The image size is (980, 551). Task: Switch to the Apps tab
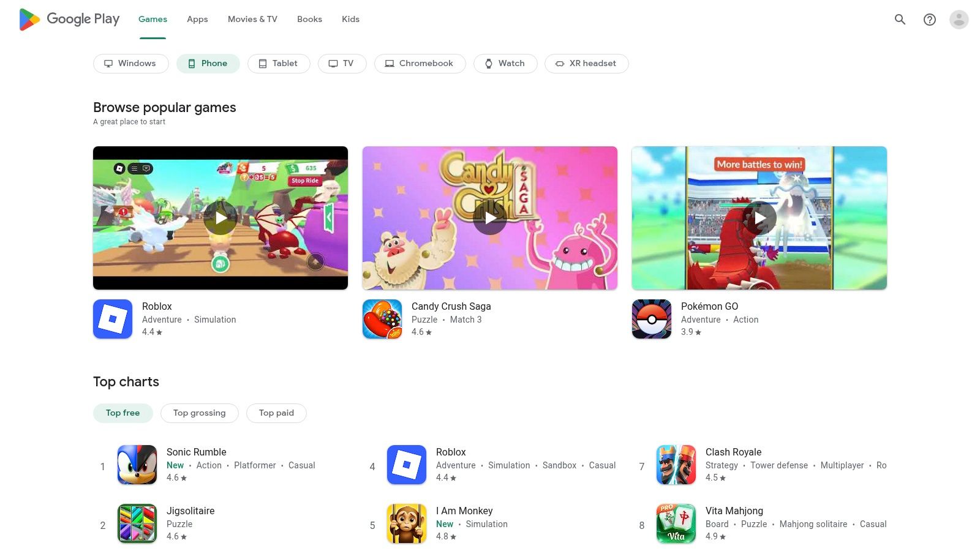point(197,19)
